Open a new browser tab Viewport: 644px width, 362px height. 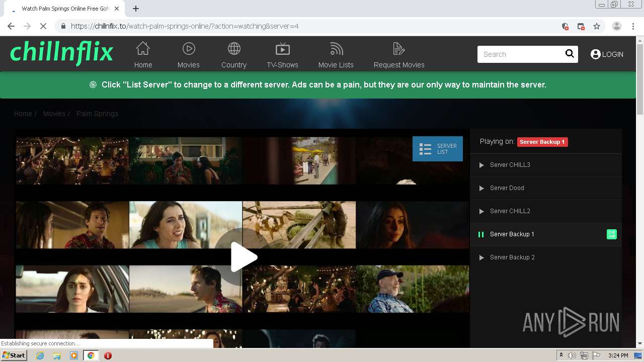136,9
